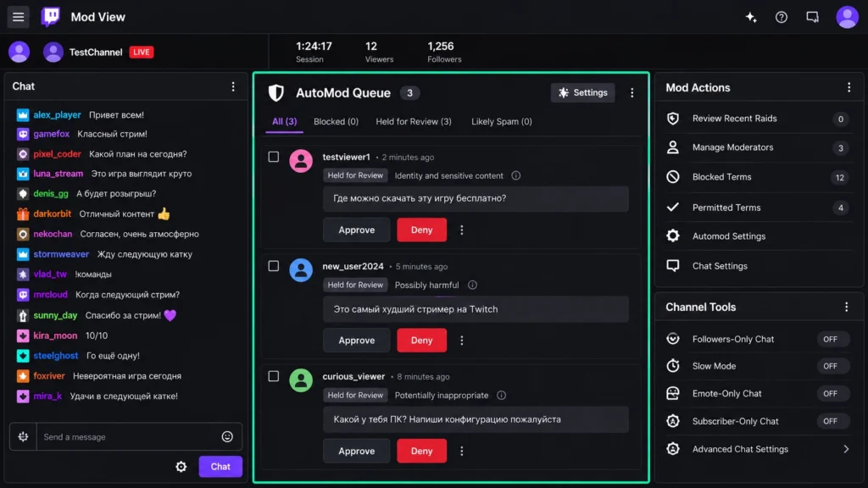Click the Emote-Only Chat emote icon
This screenshot has width=868, height=488.
tap(672, 394)
